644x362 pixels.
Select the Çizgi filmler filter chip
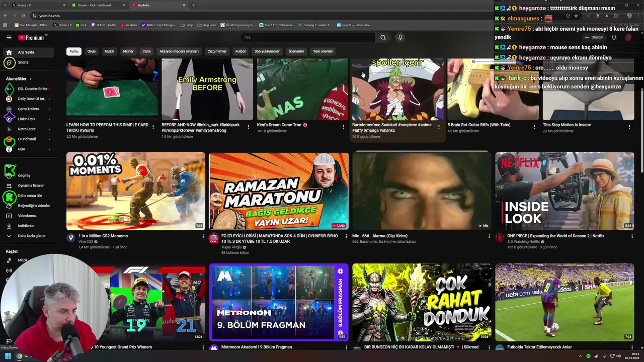(217, 51)
